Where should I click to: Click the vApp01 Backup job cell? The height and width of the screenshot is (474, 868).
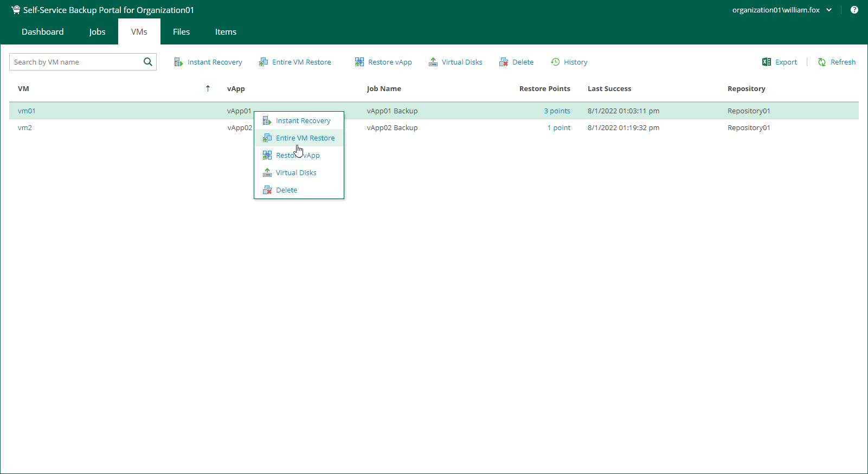392,111
